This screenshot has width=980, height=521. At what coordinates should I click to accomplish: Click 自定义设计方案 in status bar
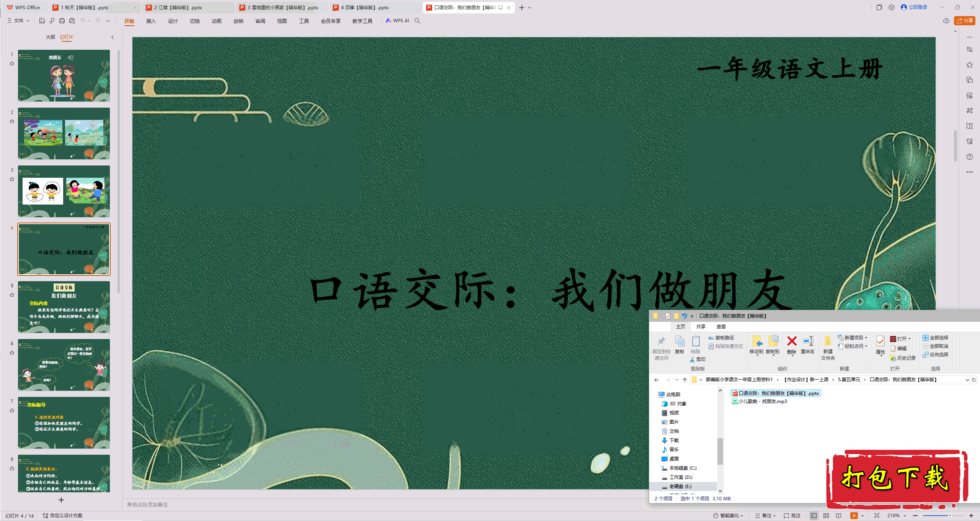coord(63,516)
